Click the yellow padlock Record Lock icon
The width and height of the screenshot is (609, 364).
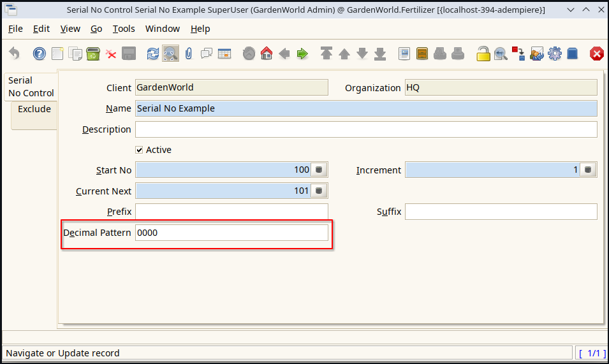click(483, 54)
